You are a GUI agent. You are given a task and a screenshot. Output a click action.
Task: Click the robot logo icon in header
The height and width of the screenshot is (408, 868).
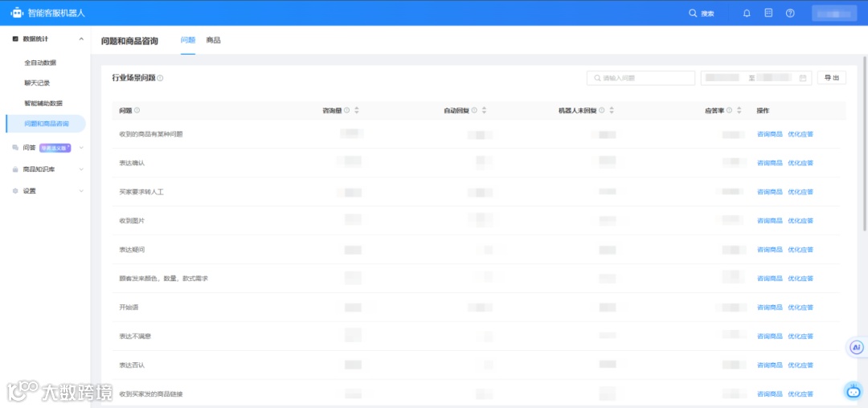pos(17,13)
